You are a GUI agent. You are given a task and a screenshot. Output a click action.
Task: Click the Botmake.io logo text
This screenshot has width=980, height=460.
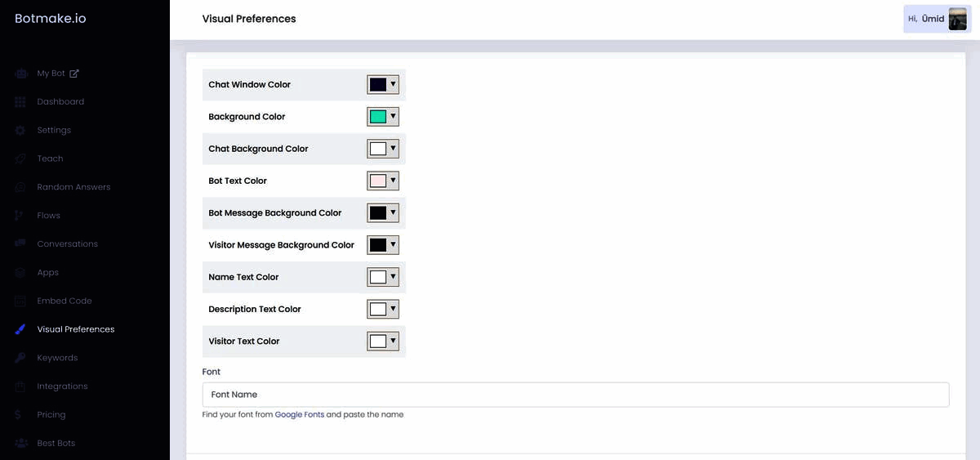point(51,19)
